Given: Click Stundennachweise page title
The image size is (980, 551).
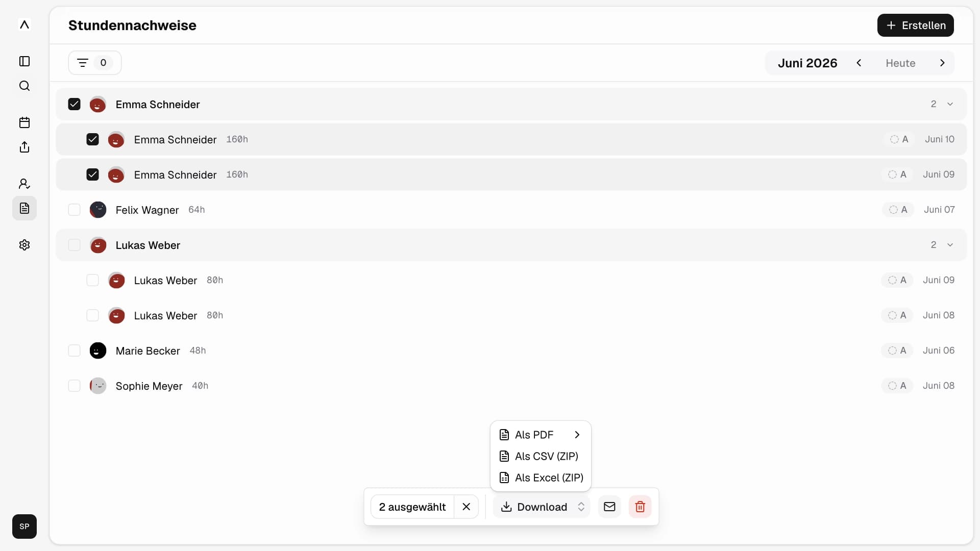Looking at the screenshot, I should pos(132,25).
